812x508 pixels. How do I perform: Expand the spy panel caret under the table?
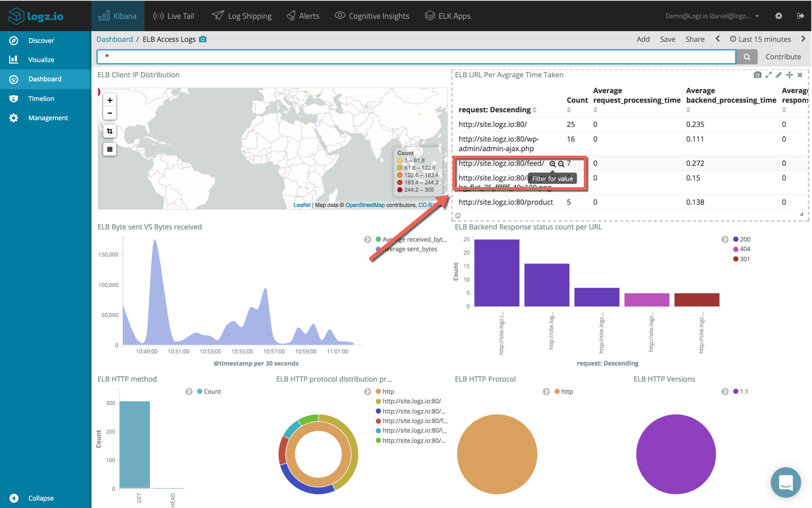(458, 216)
